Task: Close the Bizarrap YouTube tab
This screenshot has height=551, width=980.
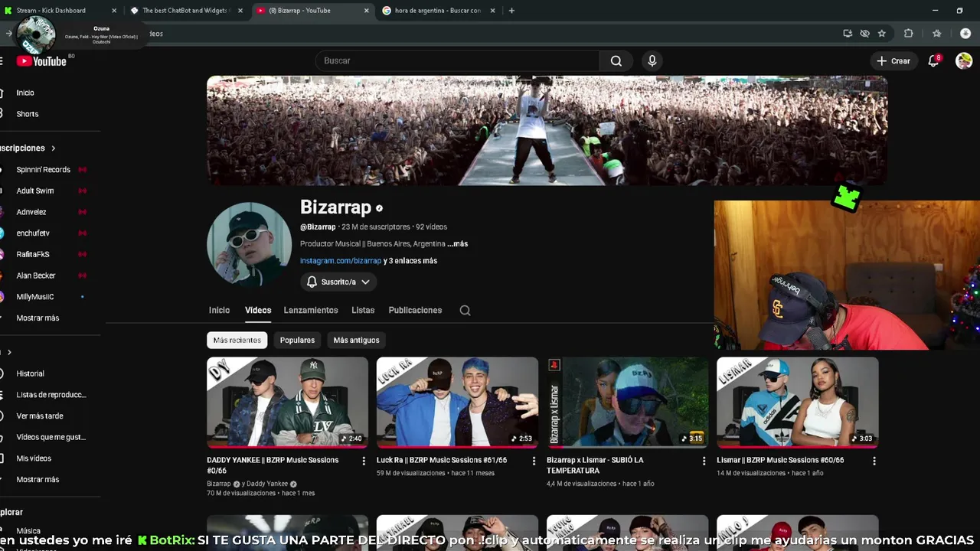Action: pos(366,11)
